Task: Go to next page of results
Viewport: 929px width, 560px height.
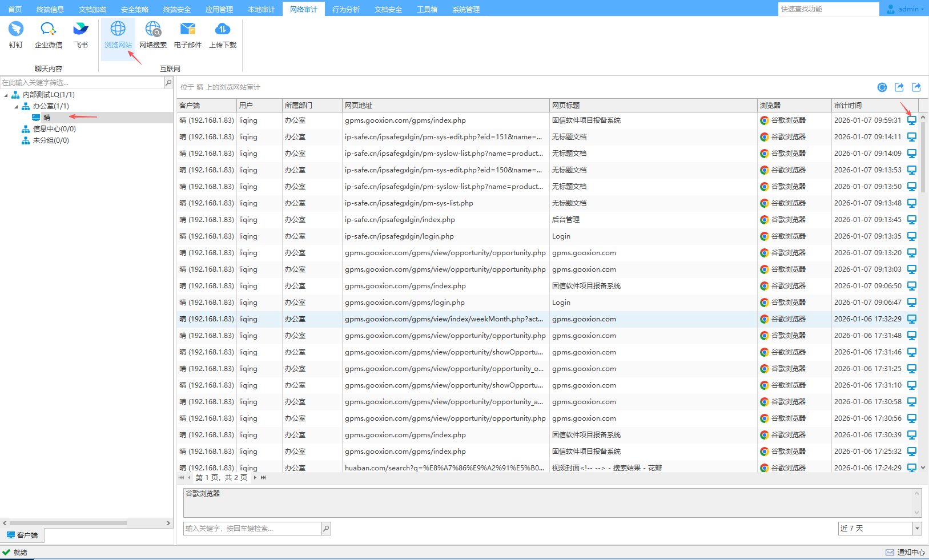Action: (x=255, y=478)
